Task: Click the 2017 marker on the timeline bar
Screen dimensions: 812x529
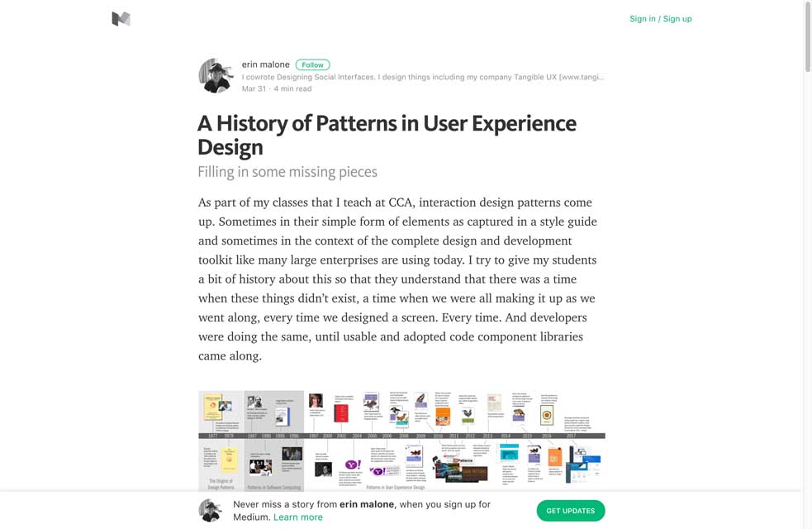Action: (571, 435)
